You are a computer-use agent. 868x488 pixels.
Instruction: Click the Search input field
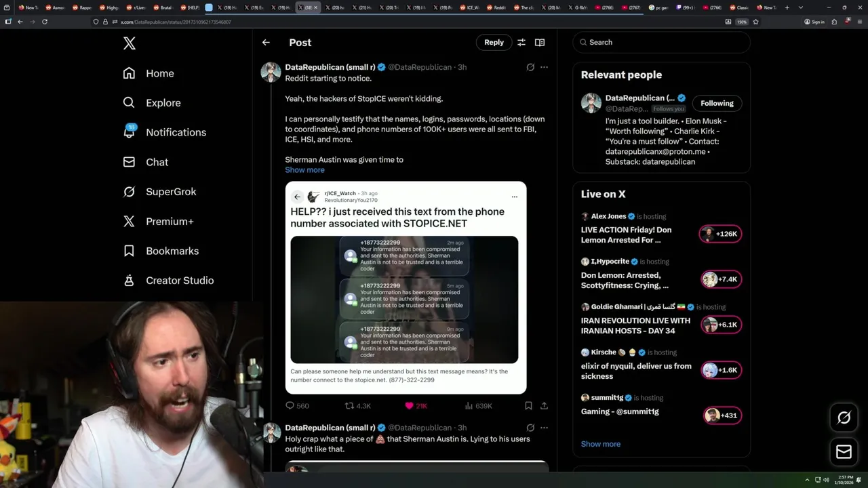tap(661, 42)
